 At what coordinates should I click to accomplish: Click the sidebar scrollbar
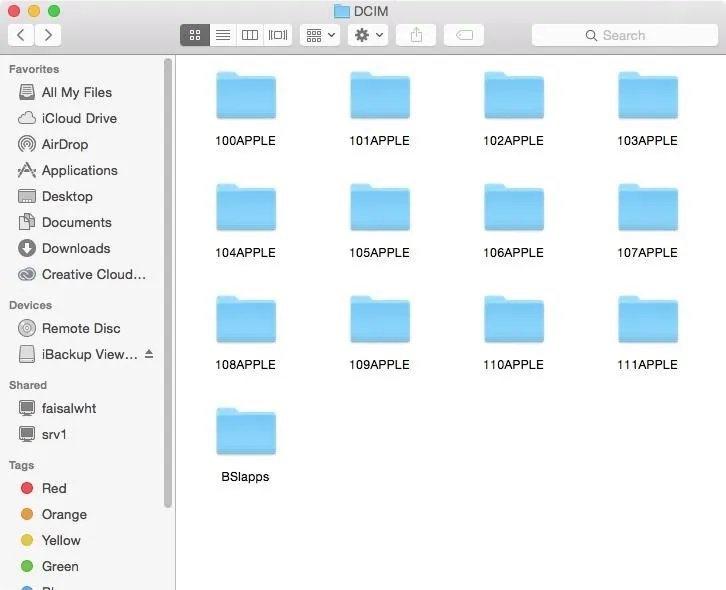[168, 282]
